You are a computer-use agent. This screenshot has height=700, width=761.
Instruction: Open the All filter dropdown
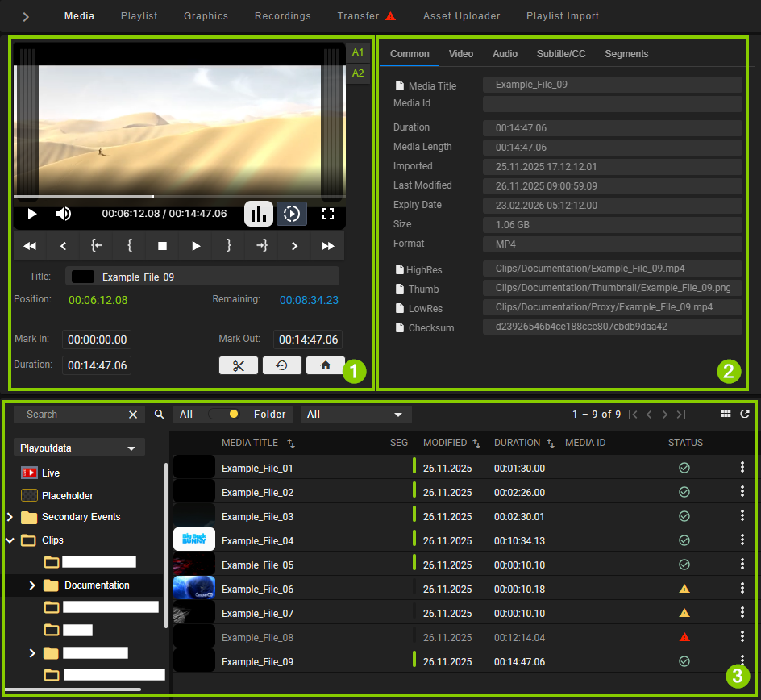[355, 414]
